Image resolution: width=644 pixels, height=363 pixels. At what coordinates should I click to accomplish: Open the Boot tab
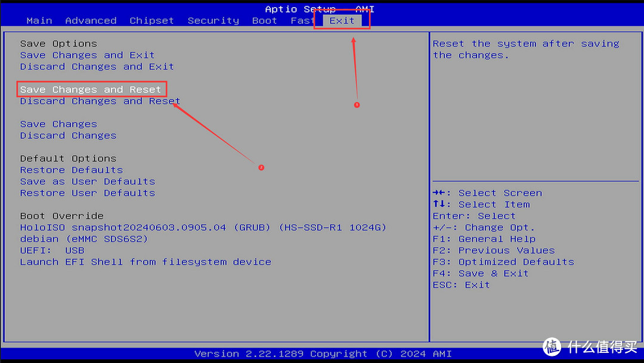265,20
